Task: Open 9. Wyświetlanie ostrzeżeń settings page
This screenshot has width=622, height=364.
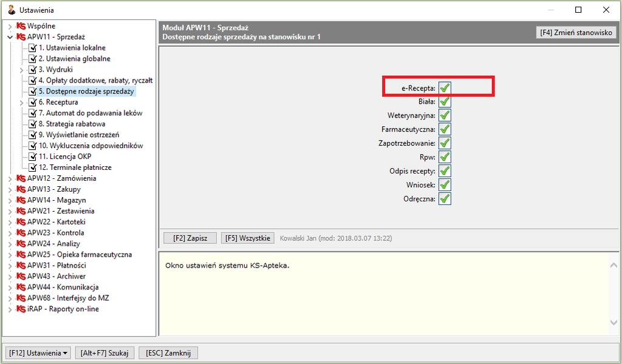Action: [79, 135]
